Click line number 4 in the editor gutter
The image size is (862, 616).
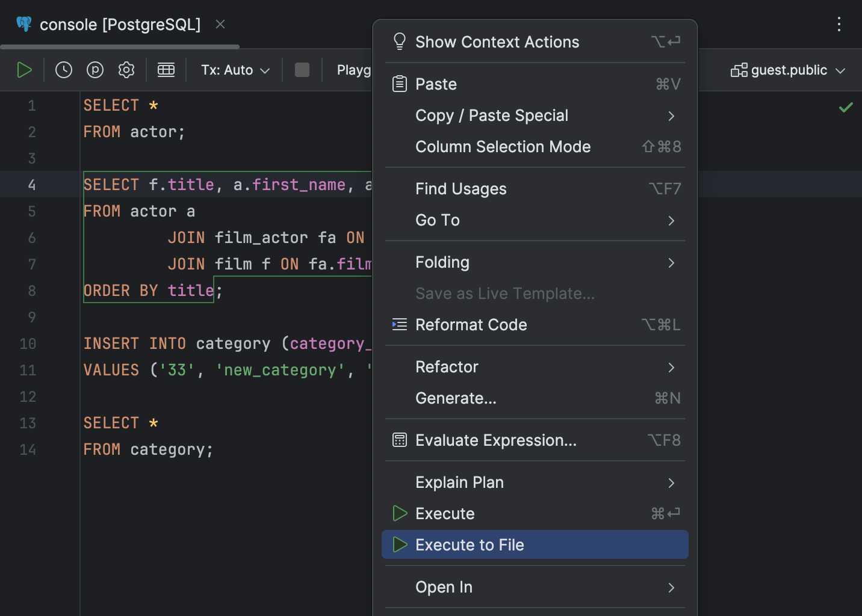pyautogui.click(x=31, y=185)
